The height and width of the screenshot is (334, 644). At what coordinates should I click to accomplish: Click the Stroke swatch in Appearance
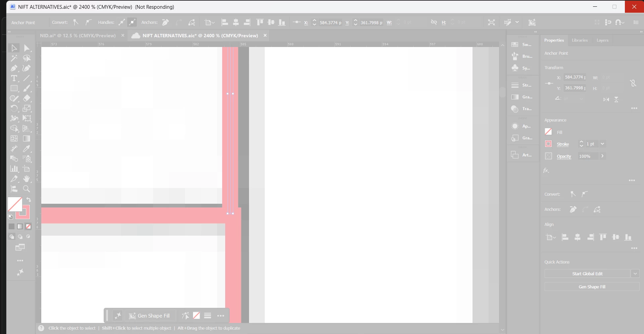548,144
